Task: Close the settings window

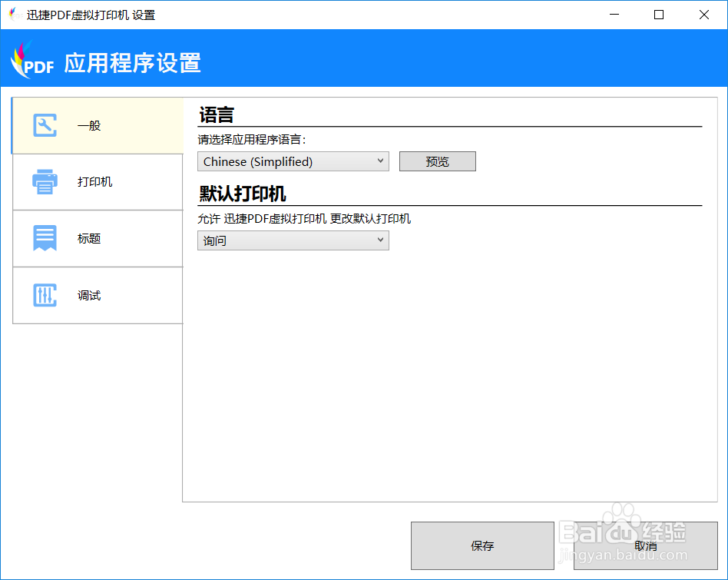Action: point(704,15)
